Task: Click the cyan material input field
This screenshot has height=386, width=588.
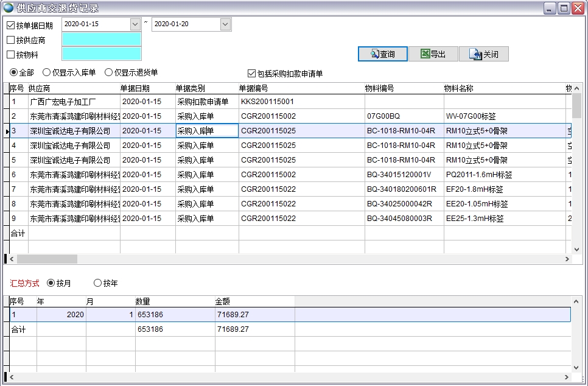Action: point(101,54)
